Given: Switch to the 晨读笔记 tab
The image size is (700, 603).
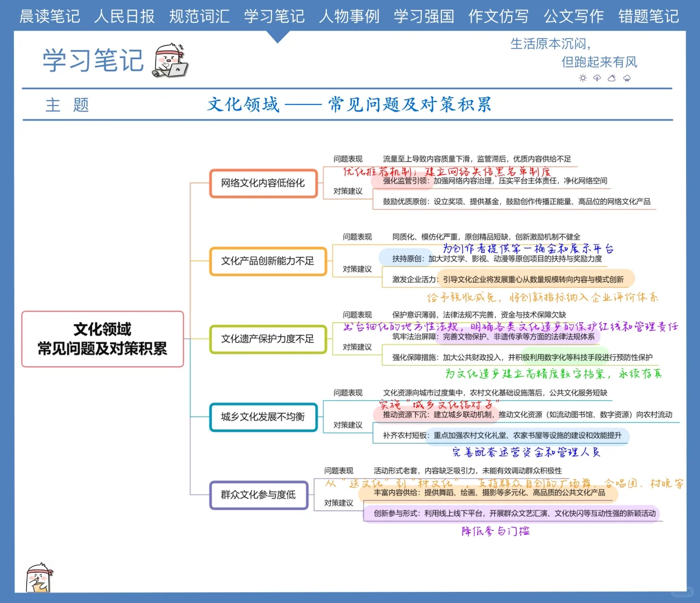Looking at the screenshot, I should pos(50,17).
